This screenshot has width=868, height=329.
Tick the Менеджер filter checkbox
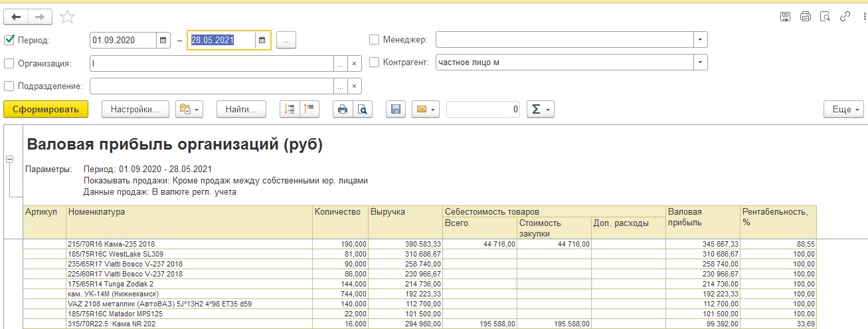(x=374, y=40)
